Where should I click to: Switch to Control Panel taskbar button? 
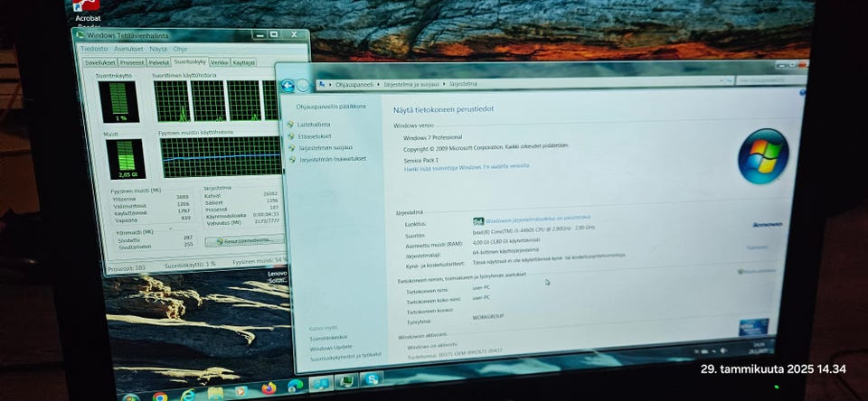coord(321,383)
